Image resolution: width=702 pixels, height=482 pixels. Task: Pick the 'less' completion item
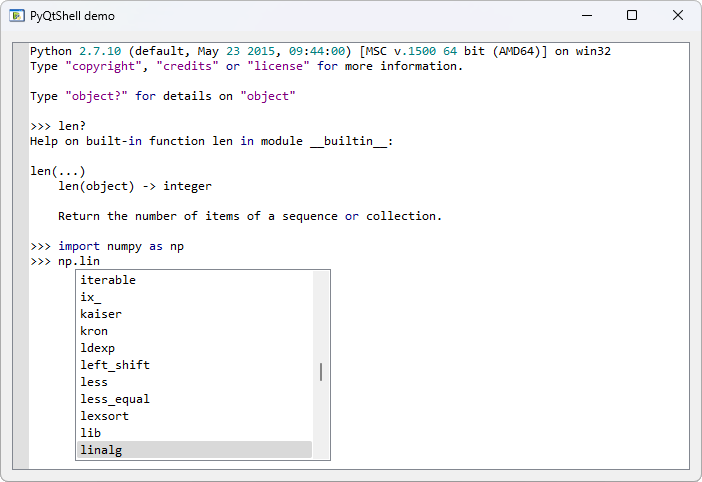pos(94,382)
